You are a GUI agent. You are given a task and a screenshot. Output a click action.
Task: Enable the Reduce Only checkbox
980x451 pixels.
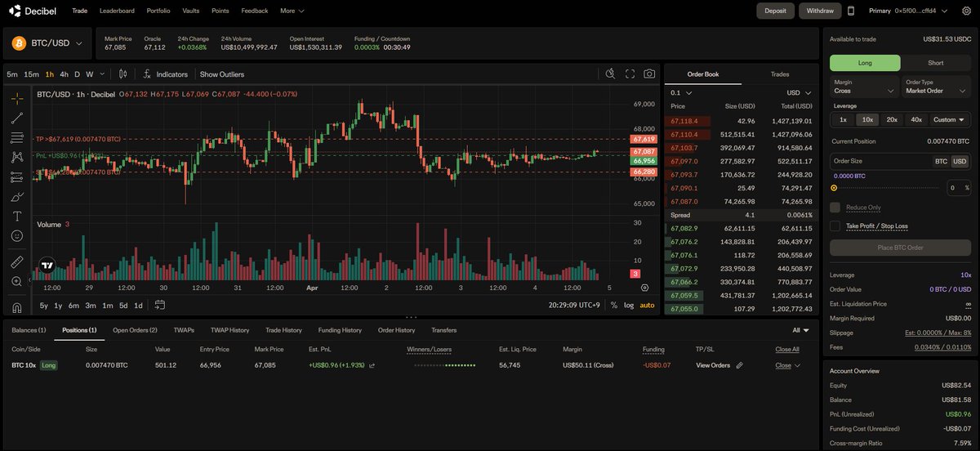(835, 208)
